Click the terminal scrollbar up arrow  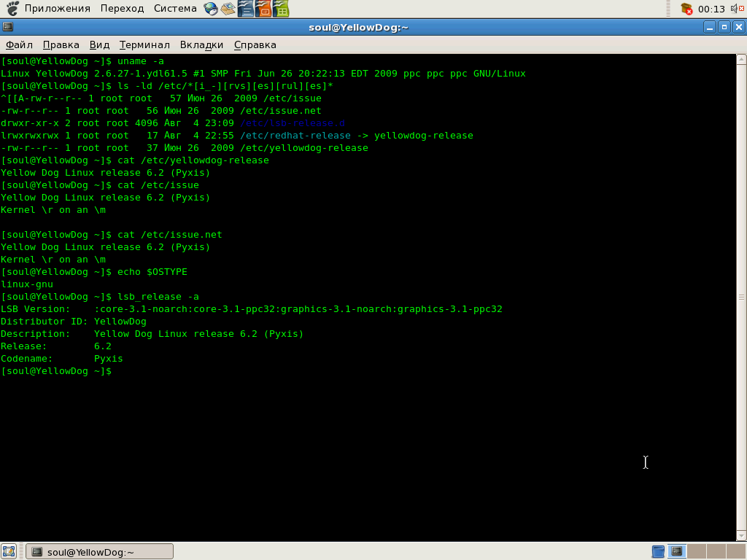point(741,60)
